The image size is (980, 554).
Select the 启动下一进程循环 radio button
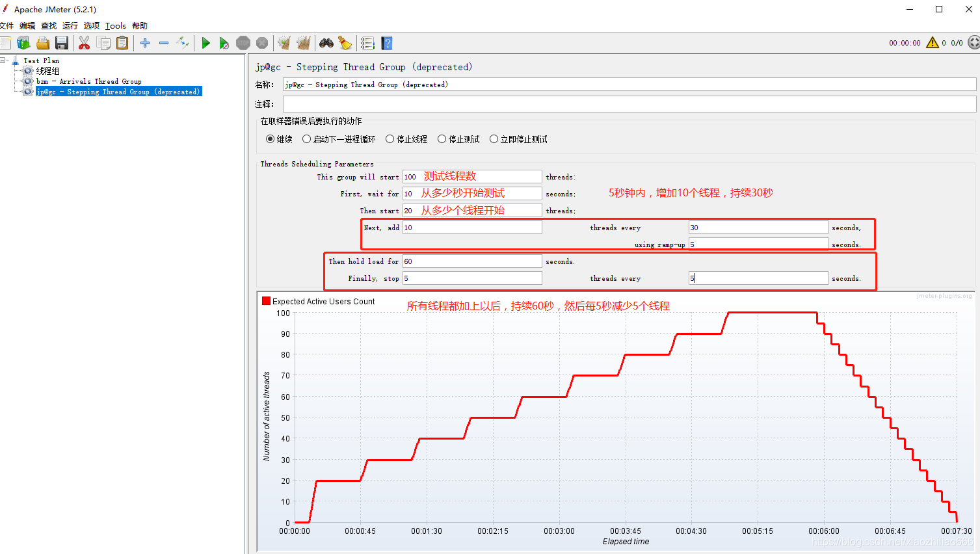(x=306, y=139)
